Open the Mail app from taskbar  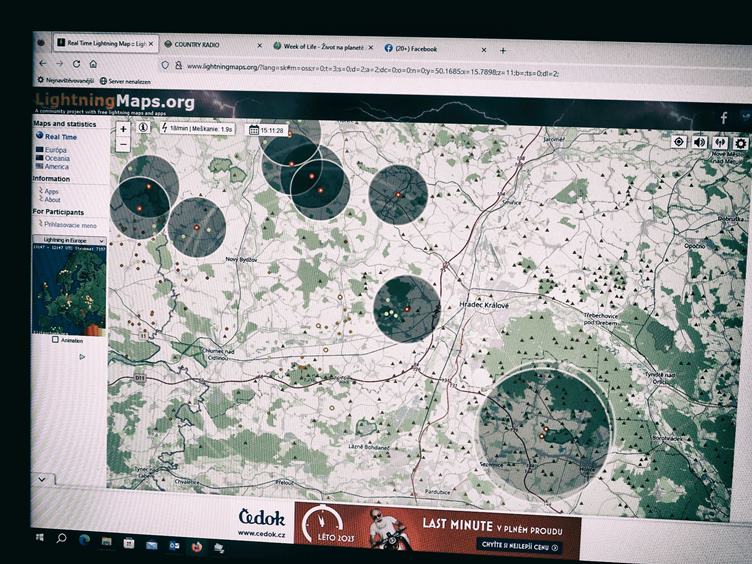[x=152, y=544]
